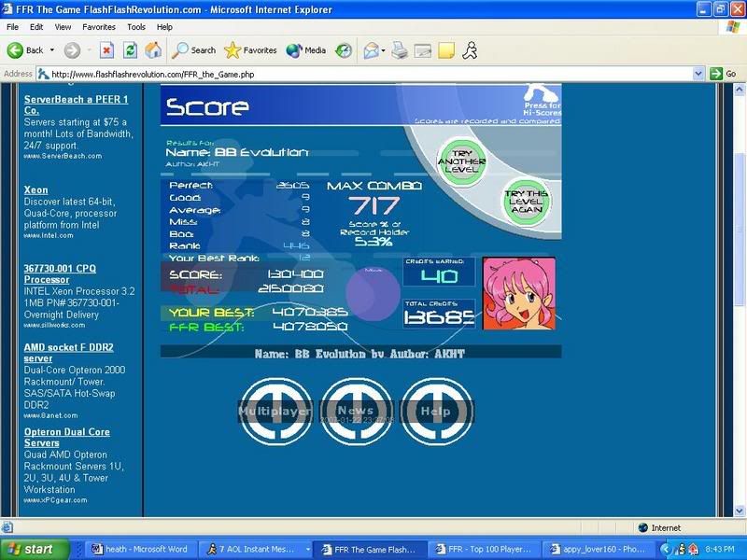Click the Mail envelope icon
Image resolution: width=747 pixels, height=560 pixels.
(371, 50)
